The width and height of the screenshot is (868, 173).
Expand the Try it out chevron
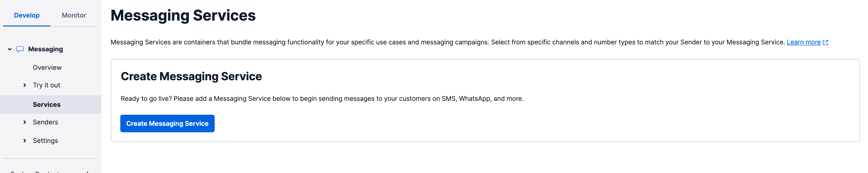[25, 85]
